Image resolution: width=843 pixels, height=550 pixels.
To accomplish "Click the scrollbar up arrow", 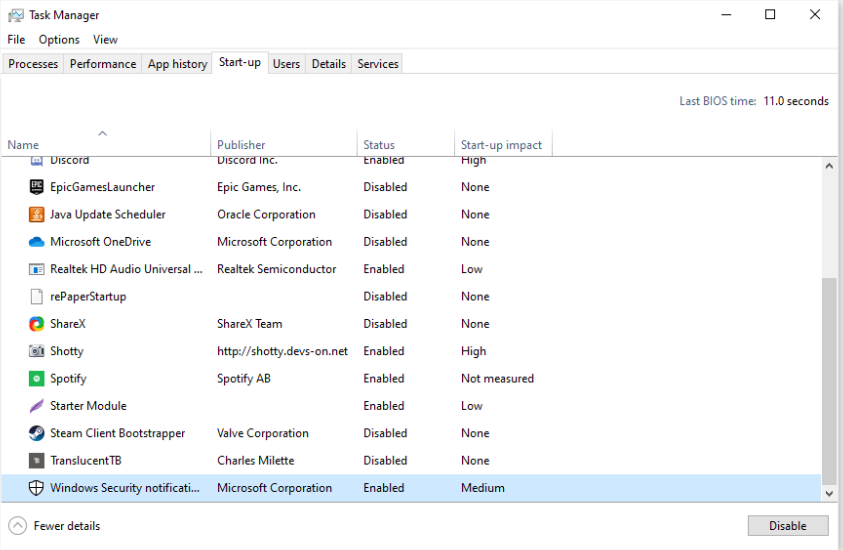I will click(829, 166).
